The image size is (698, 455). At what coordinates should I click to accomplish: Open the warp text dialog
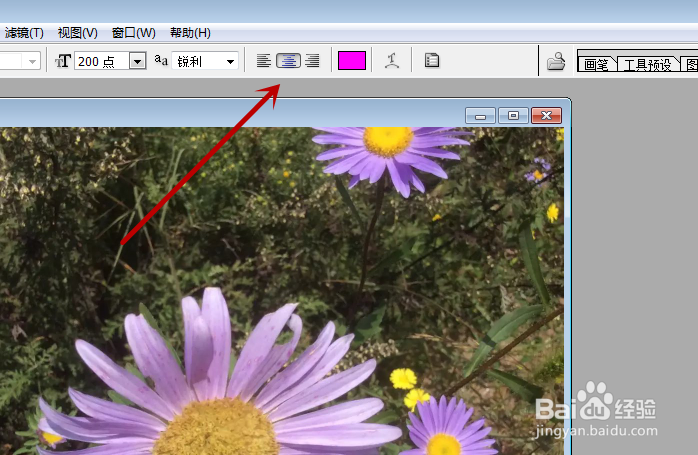click(392, 61)
